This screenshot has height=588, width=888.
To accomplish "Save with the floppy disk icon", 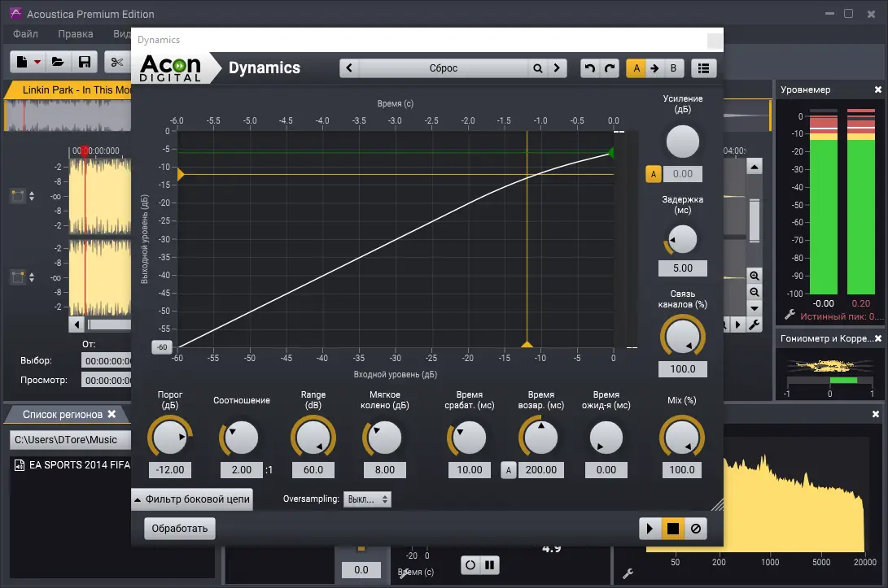I will (x=85, y=62).
